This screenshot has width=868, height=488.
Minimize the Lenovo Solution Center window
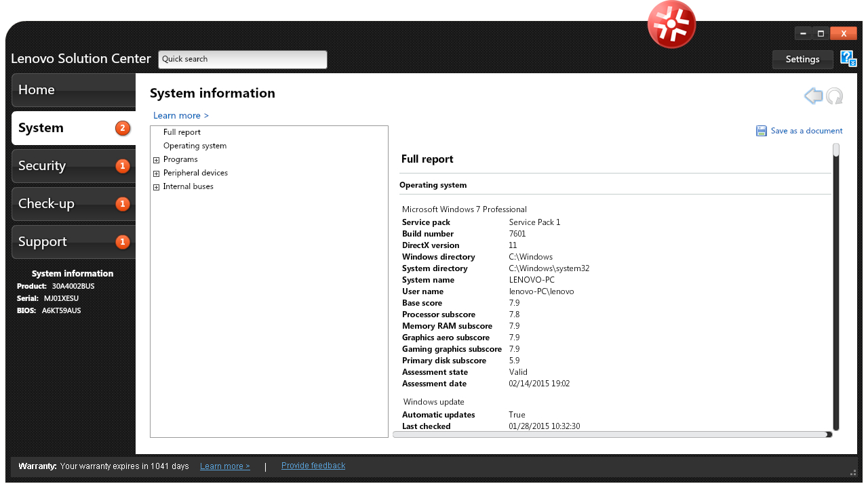pyautogui.click(x=803, y=33)
